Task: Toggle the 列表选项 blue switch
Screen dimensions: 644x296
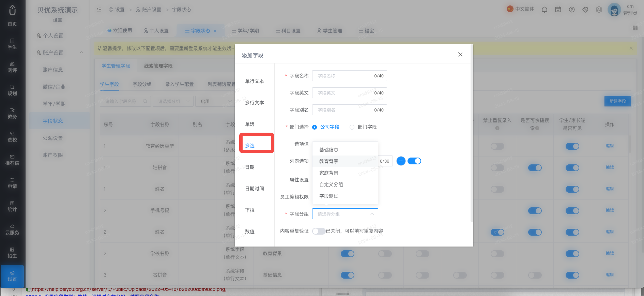Action: coord(414,161)
